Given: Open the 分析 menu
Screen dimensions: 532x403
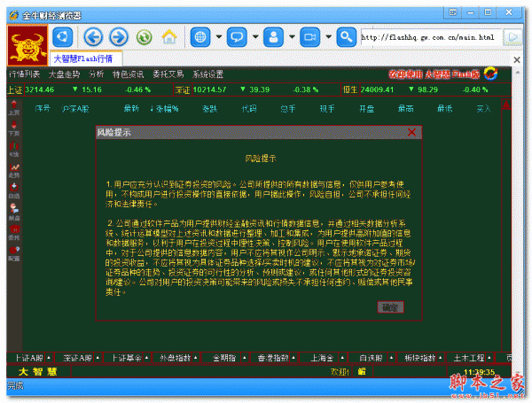Looking at the screenshot, I should [x=97, y=74].
